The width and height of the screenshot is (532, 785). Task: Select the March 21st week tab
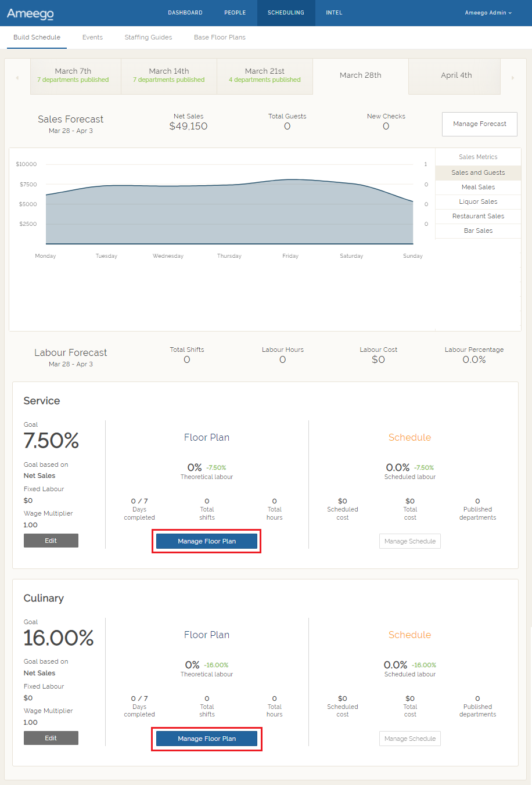click(265, 75)
